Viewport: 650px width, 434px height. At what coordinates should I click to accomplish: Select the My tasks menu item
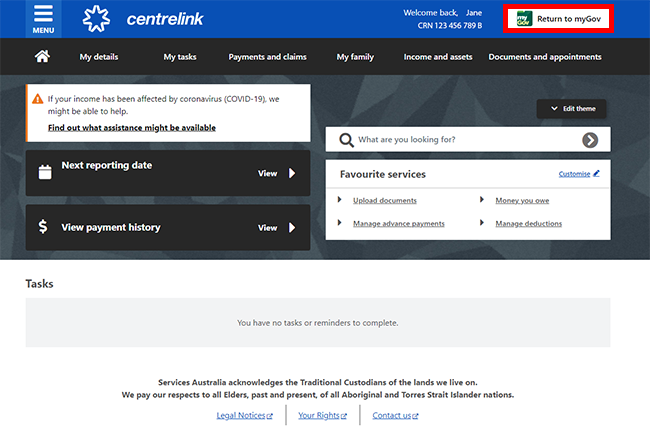tap(180, 57)
